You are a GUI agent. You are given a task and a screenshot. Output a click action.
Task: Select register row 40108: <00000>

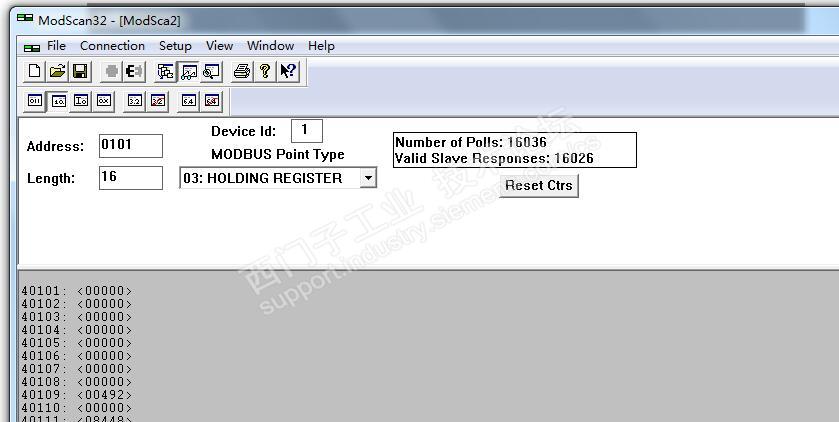coord(77,382)
